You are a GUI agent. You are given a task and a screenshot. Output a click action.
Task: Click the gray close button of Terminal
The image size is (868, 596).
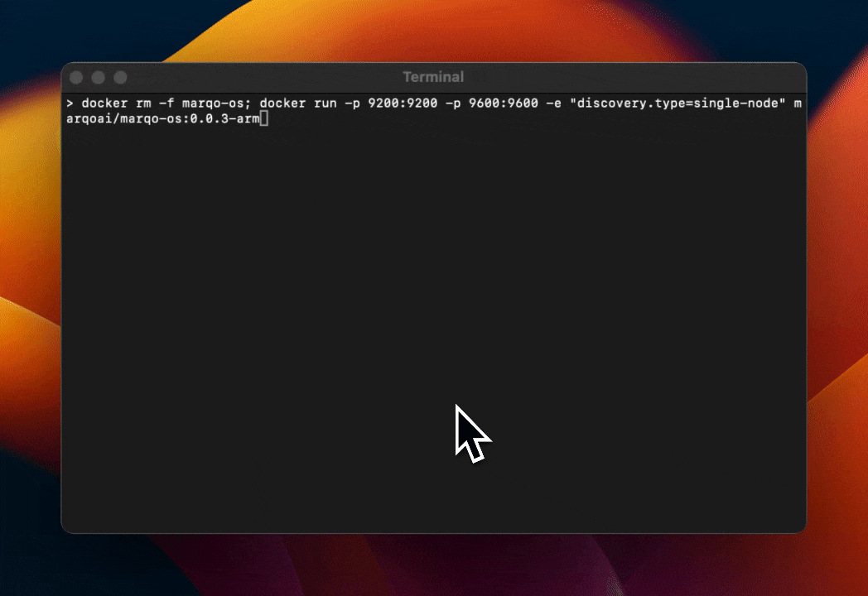point(77,77)
